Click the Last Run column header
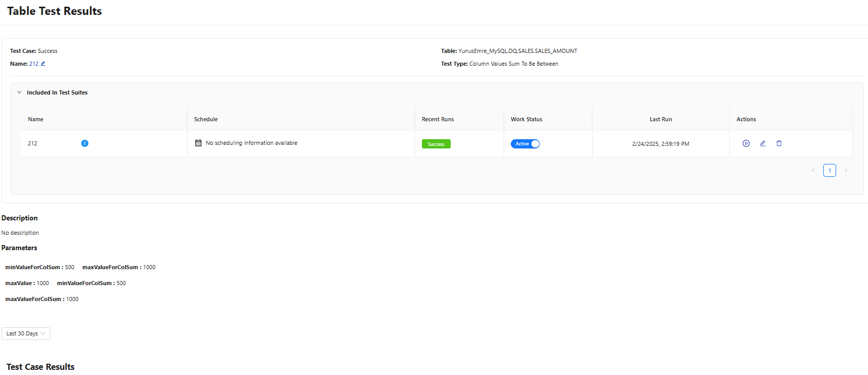This screenshot has width=868, height=375. [660, 119]
